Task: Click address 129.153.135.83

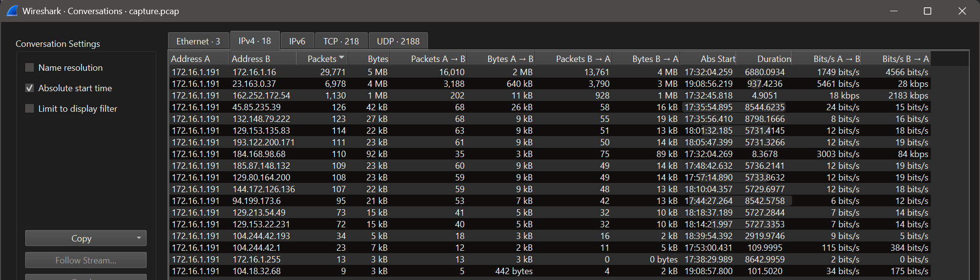Action: click(261, 130)
